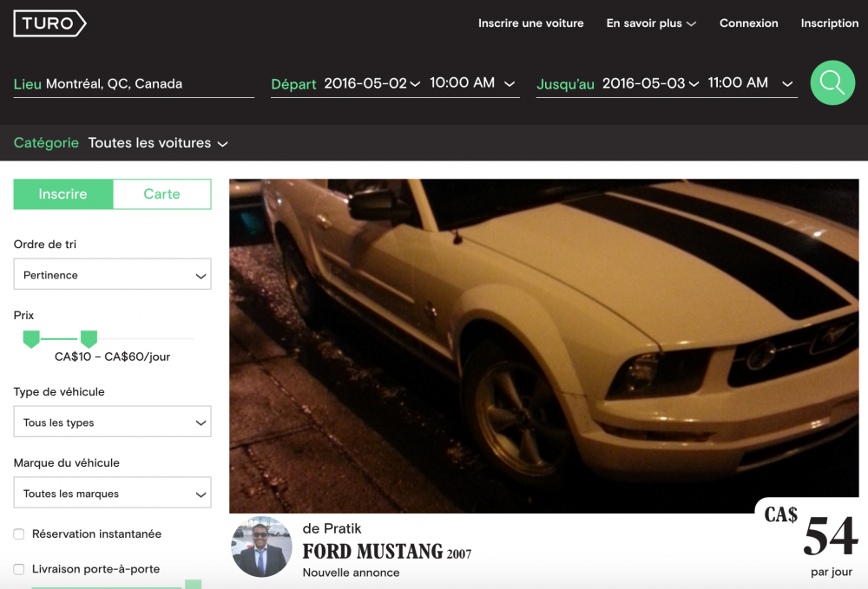Switch to the Carte tab
This screenshot has height=589, width=868.
(161, 194)
